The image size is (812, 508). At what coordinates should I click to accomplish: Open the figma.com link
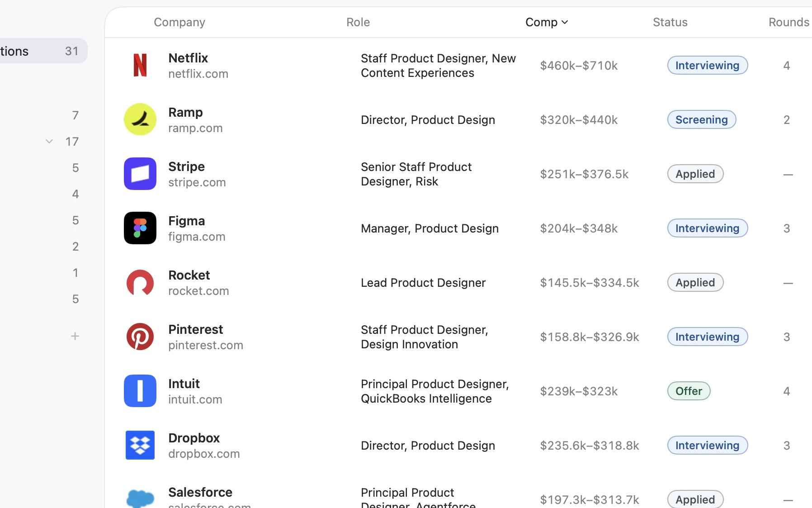[197, 237]
